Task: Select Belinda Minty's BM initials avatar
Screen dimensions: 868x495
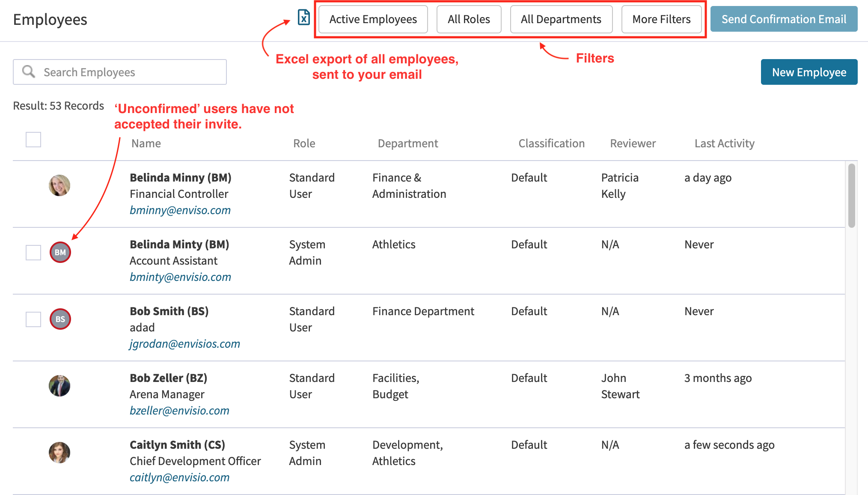Action: (x=60, y=252)
